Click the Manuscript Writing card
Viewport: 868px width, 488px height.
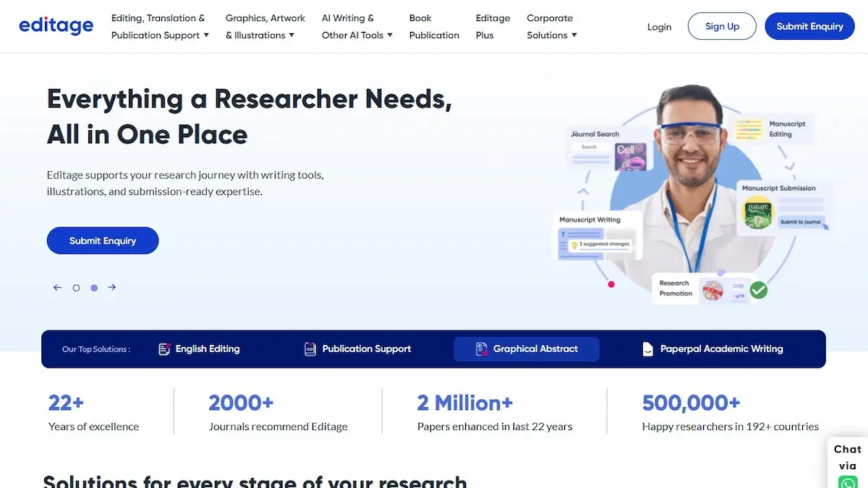pos(597,235)
